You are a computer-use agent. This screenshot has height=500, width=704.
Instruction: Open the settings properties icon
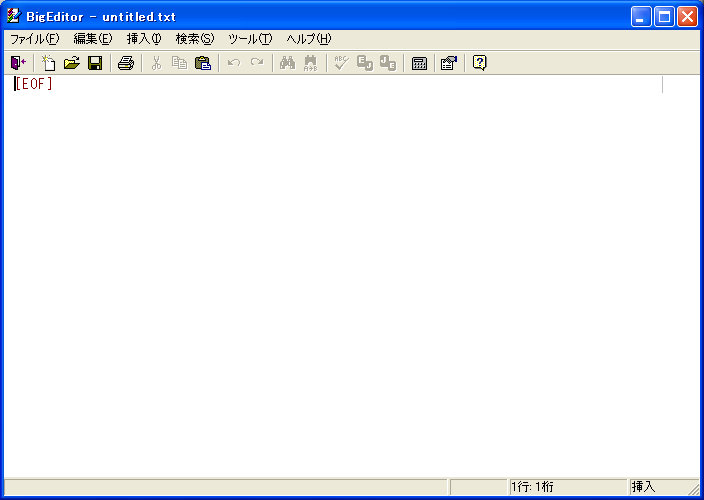(448, 63)
